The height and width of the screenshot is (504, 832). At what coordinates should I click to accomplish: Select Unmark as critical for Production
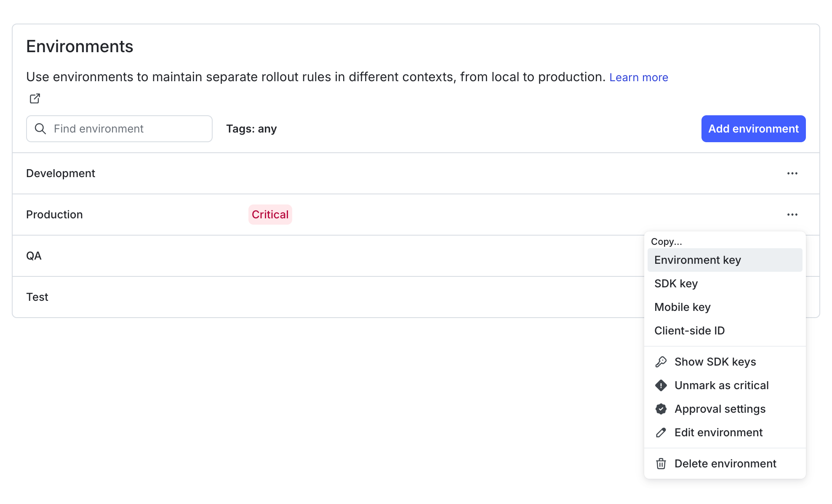(722, 385)
